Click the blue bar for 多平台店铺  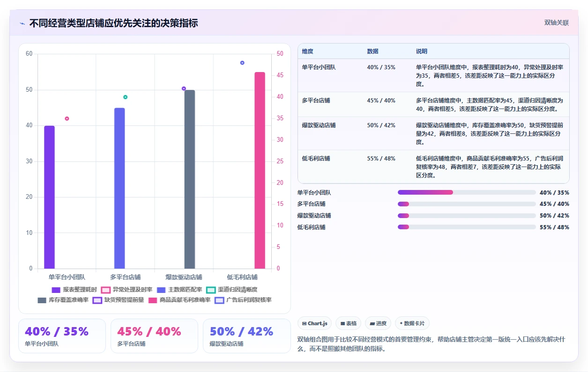(x=119, y=188)
